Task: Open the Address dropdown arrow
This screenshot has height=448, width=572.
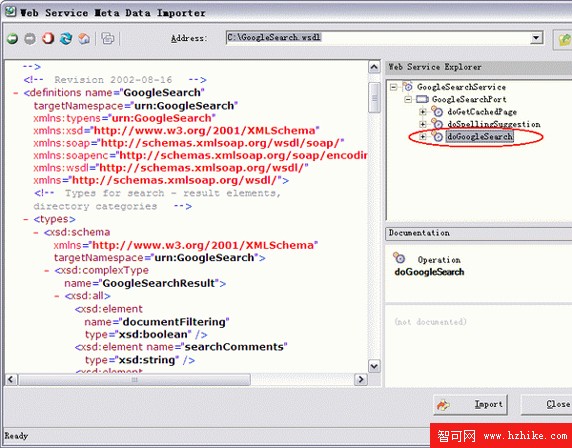Action: 536,38
